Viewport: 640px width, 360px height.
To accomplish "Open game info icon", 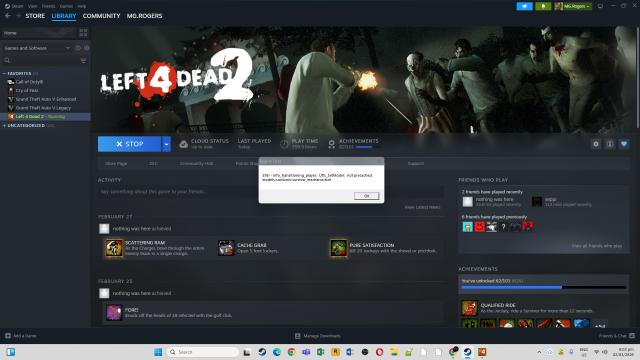I will (x=610, y=144).
